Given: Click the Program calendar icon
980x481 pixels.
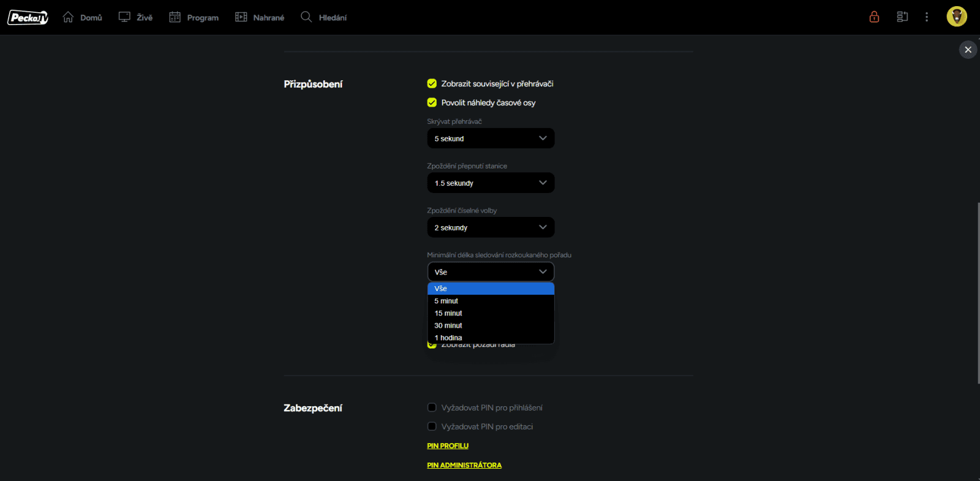Looking at the screenshot, I should click(175, 17).
